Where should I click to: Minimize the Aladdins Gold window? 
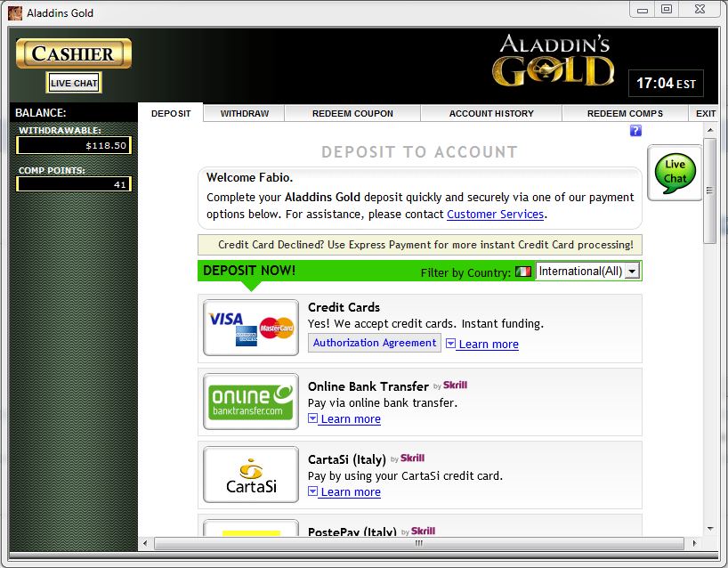coord(643,9)
